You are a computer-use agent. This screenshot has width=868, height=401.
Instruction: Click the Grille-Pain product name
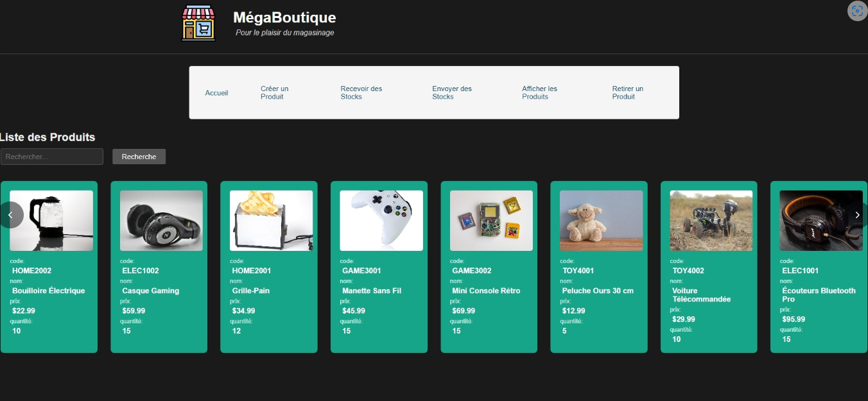point(251,291)
